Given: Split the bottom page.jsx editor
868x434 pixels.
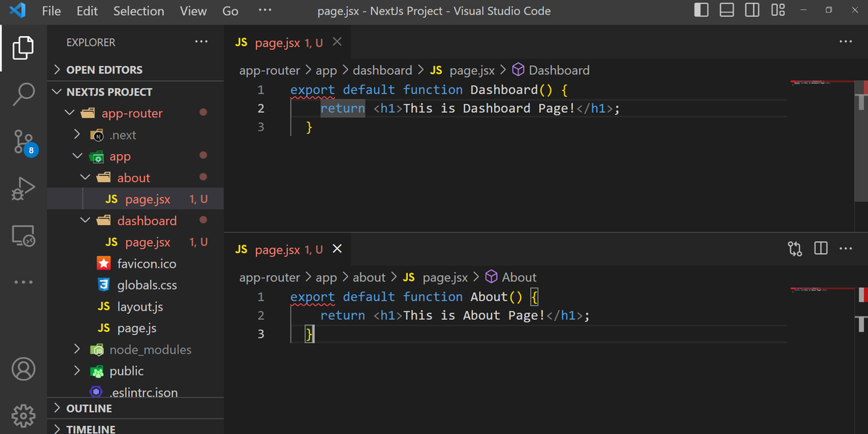Looking at the screenshot, I should [820, 248].
